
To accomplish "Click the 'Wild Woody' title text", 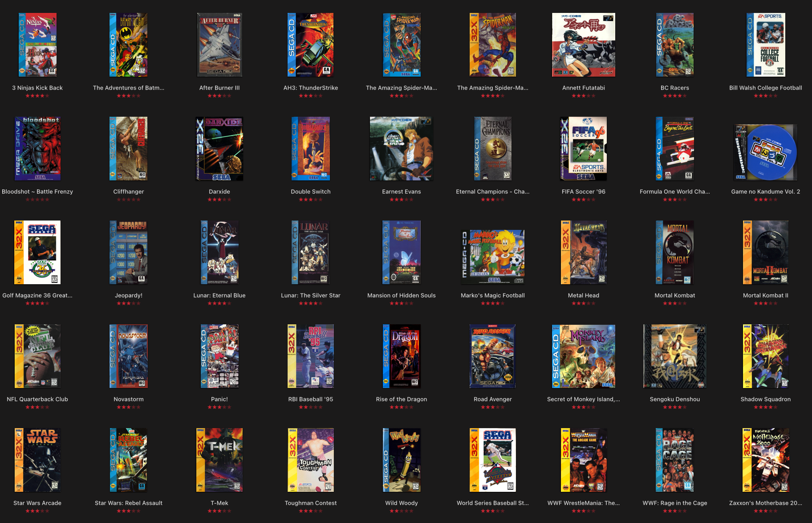I will [402, 503].
